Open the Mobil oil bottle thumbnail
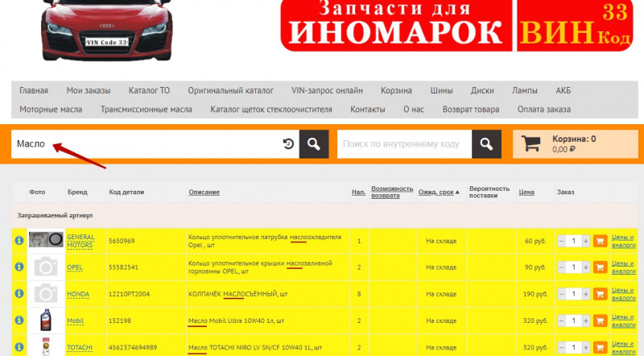 pyautogui.click(x=46, y=321)
